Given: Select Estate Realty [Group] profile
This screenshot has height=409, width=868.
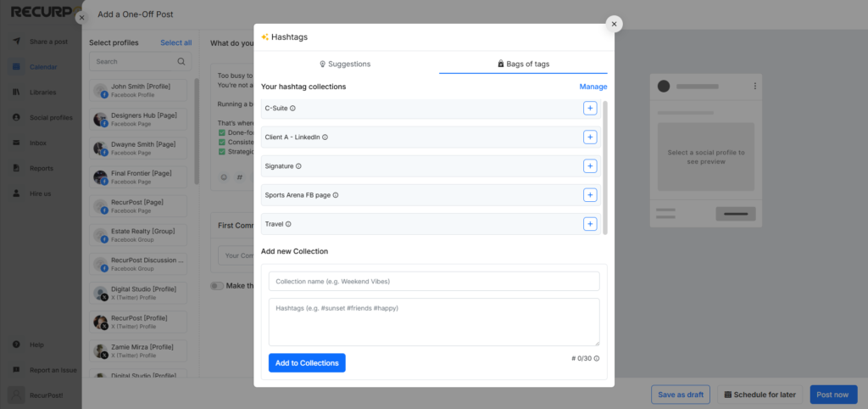Looking at the screenshot, I should [138, 235].
